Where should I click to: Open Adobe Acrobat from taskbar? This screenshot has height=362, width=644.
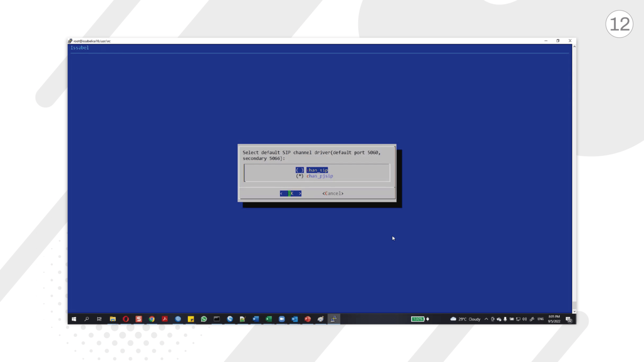(165, 319)
